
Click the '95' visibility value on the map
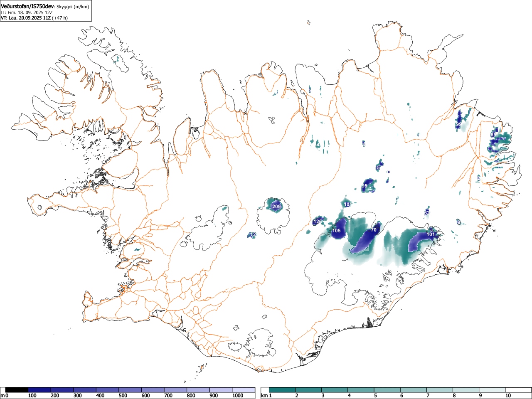point(365,186)
